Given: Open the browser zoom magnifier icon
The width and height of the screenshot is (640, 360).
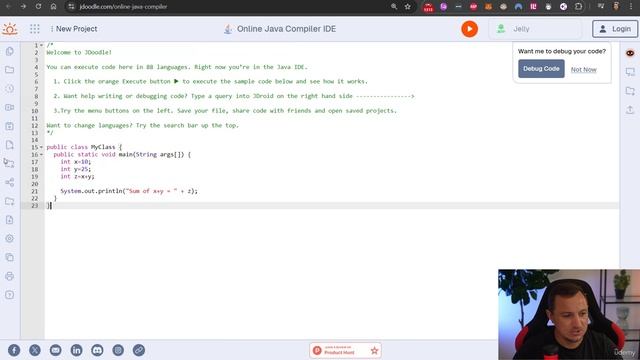Looking at the screenshot, I should click(394, 7).
